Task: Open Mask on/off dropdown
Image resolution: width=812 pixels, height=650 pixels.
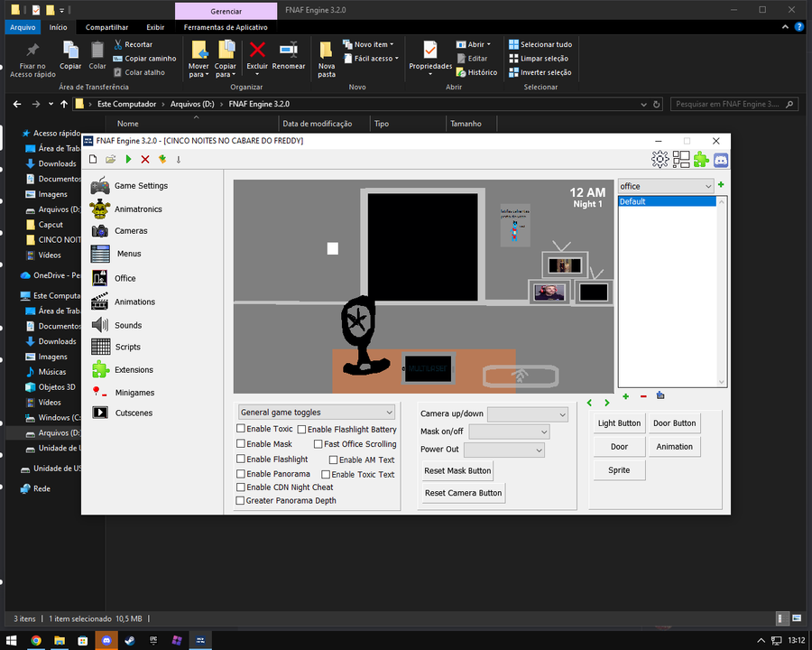Action: [x=509, y=432]
